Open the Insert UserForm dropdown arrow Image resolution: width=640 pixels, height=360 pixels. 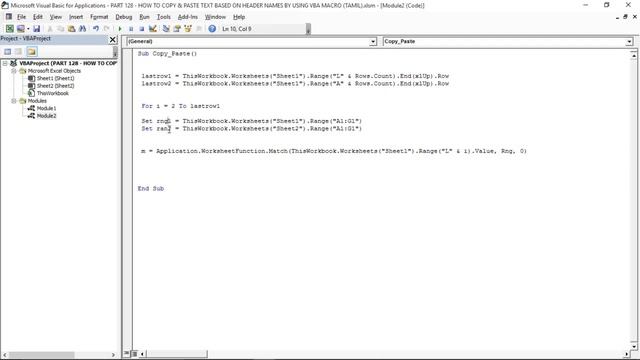pos(28,29)
